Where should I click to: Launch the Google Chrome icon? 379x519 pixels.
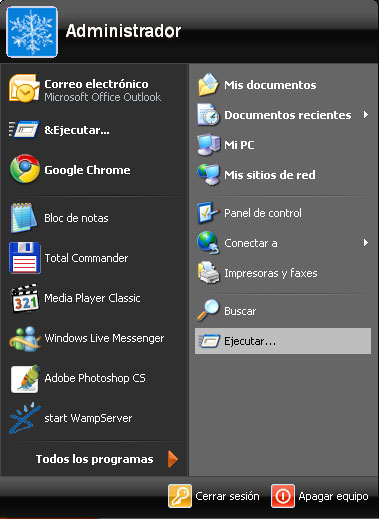pyautogui.click(x=25, y=169)
